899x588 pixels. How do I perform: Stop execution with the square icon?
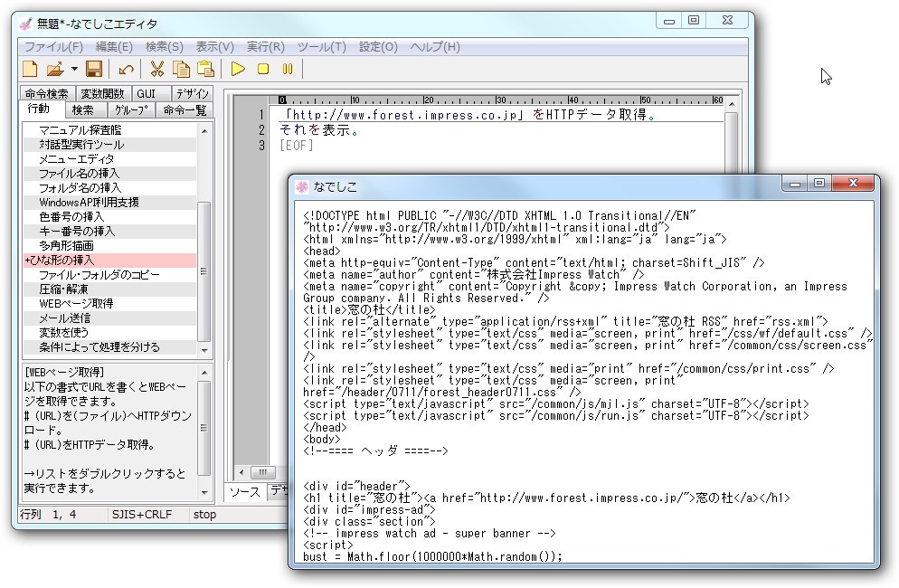click(x=263, y=70)
